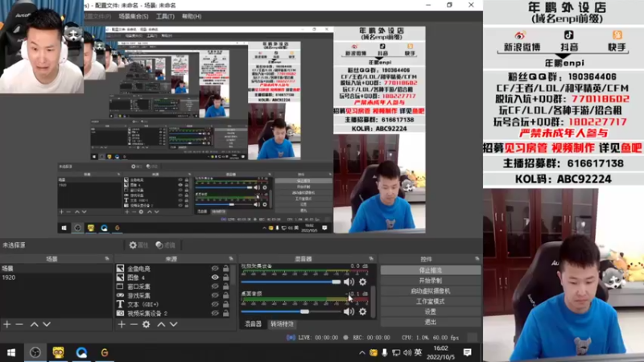Screen dimensions: 644x362
Task: Switch input method via 英 indicator
Action: [418, 352]
